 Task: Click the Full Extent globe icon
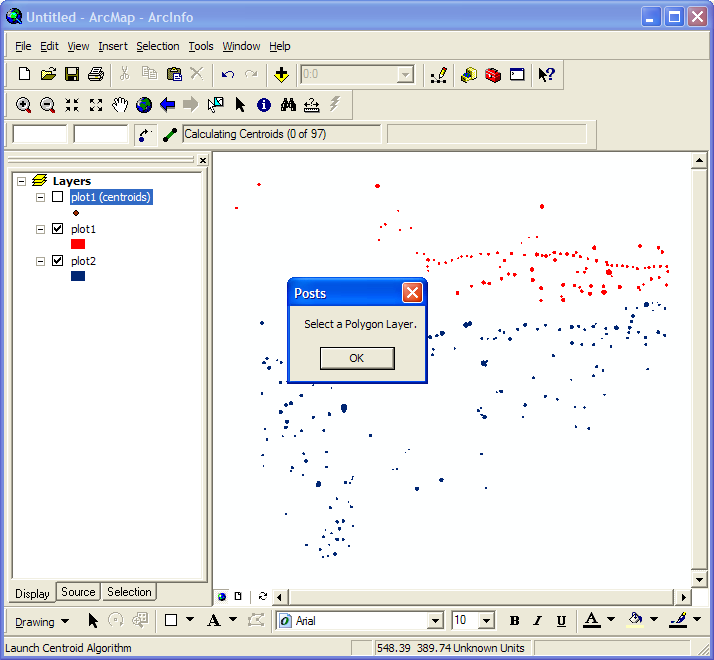(144, 104)
